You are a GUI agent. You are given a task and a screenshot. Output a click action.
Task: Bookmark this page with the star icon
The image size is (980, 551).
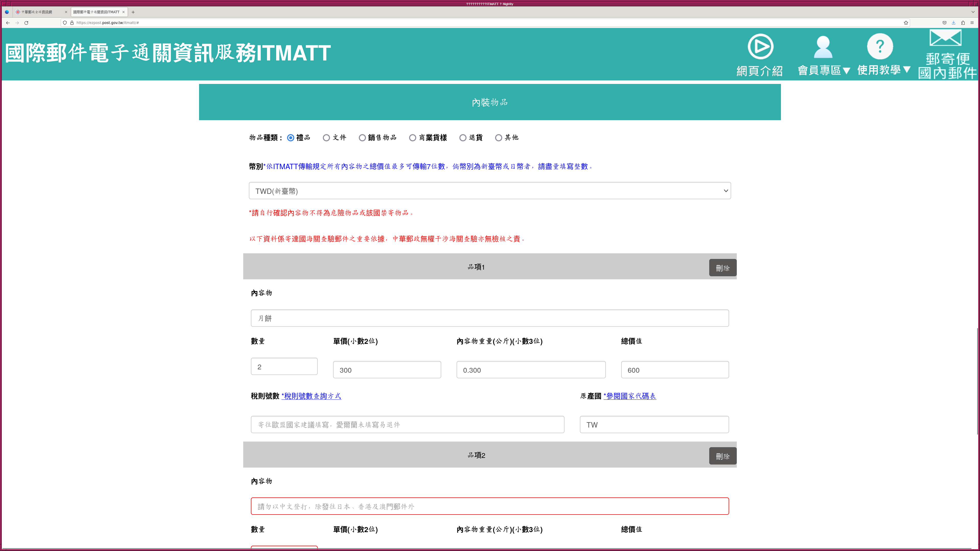[x=906, y=23]
